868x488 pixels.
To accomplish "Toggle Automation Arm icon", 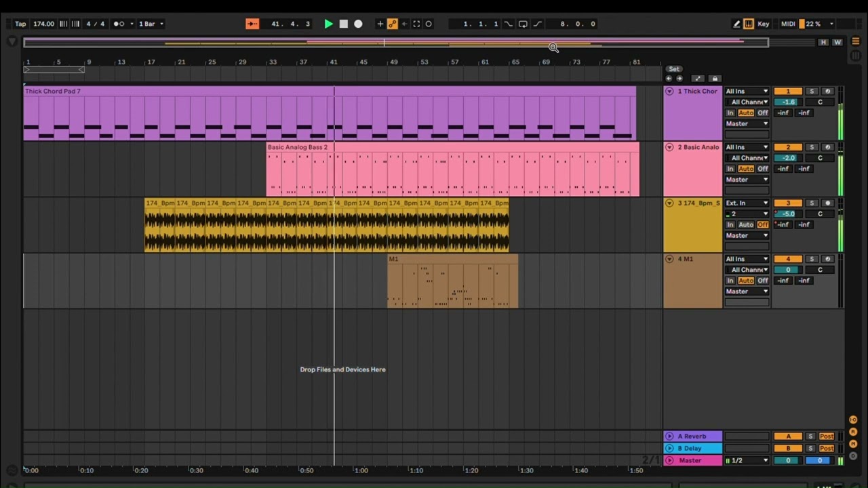I will (x=392, y=24).
